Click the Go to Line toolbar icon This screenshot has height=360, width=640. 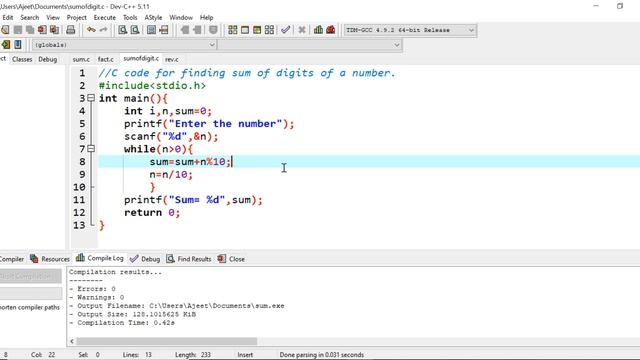tap(164, 30)
